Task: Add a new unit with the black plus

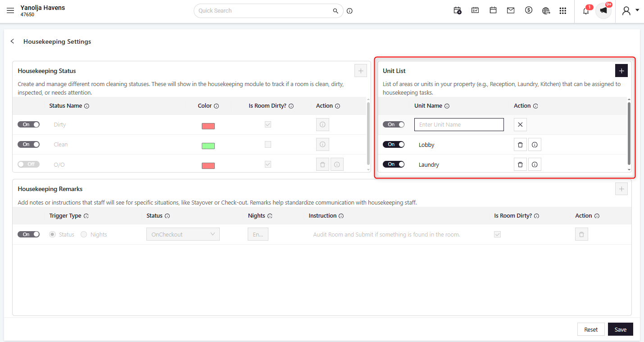Action: (621, 71)
